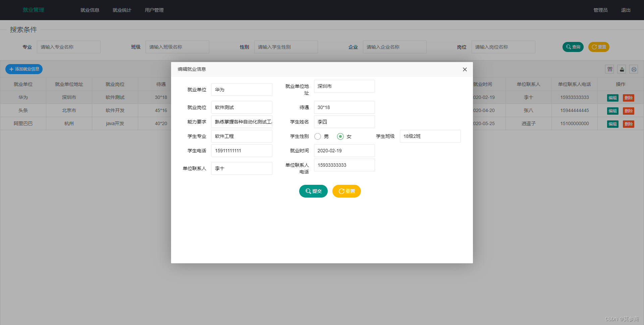Click the 单位联系人 column header
The height and width of the screenshot is (325, 644).
click(x=529, y=84)
